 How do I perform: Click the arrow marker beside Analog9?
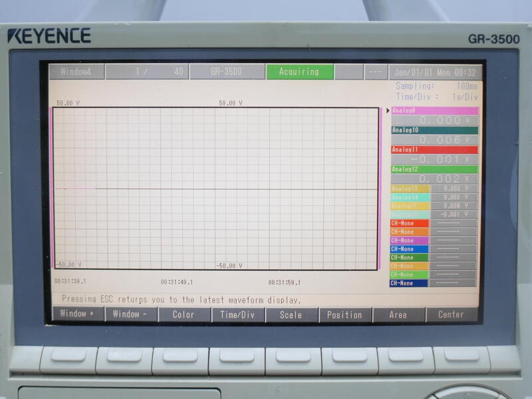(x=388, y=111)
